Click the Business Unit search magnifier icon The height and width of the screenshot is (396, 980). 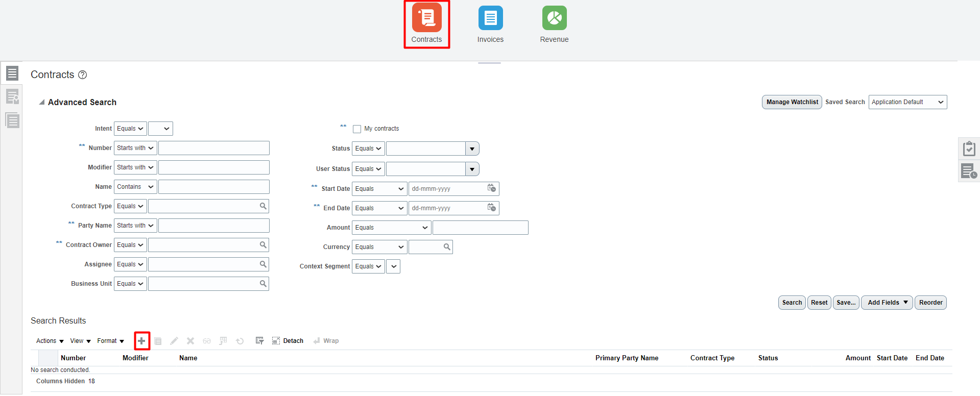click(x=263, y=284)
